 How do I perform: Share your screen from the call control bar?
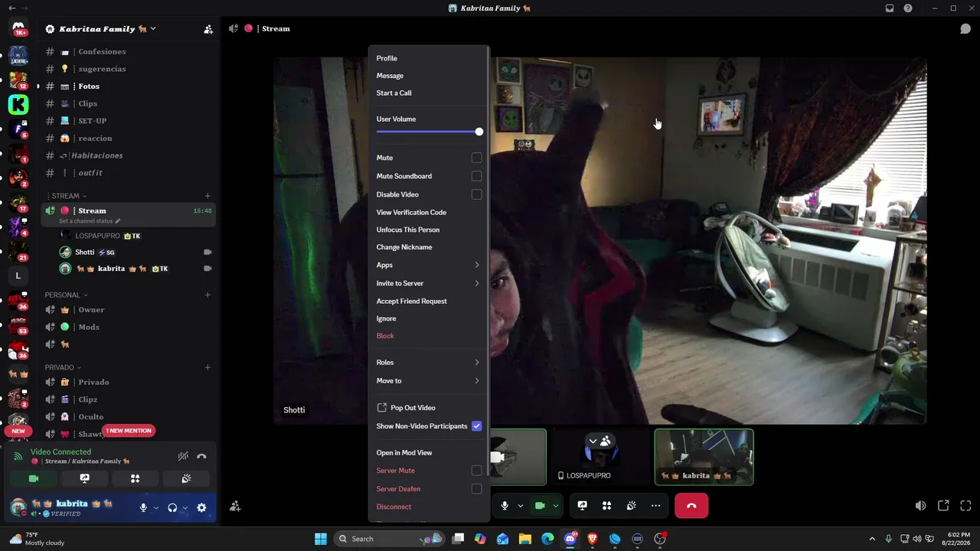pos(582,506)
